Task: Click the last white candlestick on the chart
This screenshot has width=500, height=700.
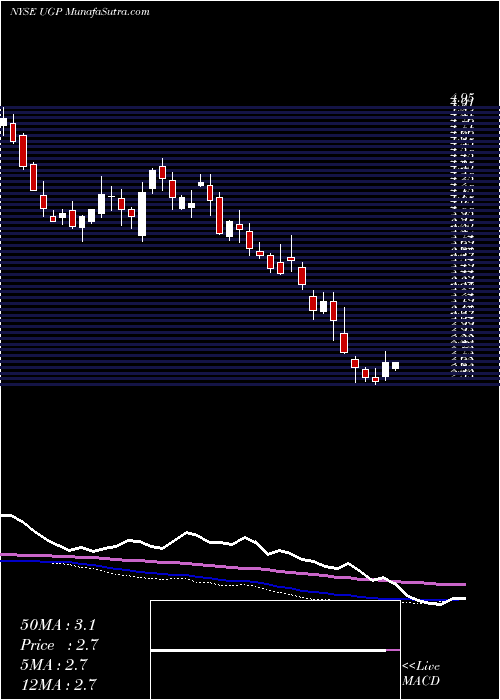Action: 396,366
